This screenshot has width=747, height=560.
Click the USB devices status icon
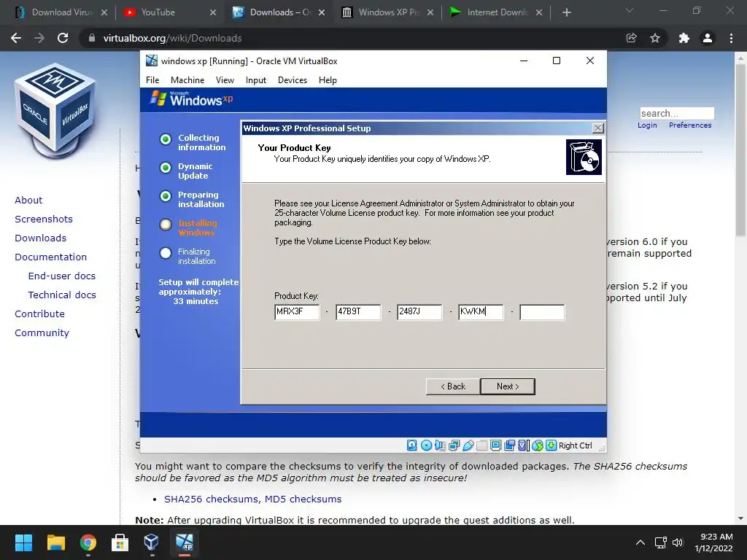click(x=468, y=446)
